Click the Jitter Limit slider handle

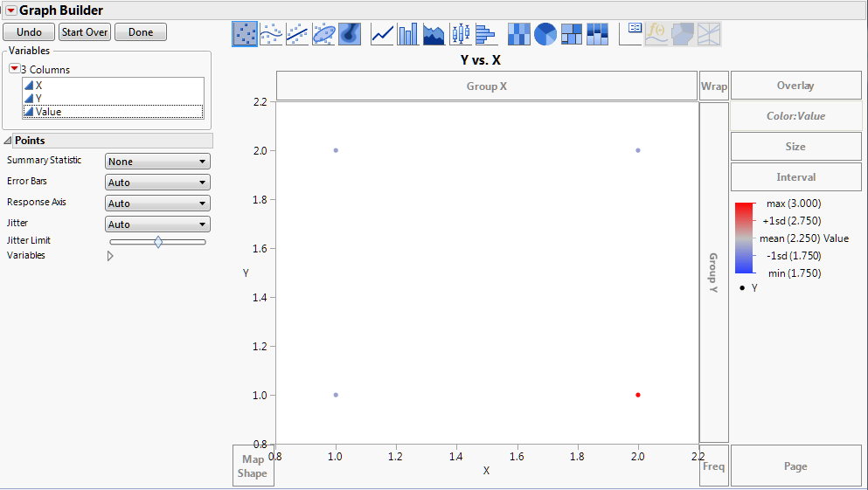[x=158, y=242]
